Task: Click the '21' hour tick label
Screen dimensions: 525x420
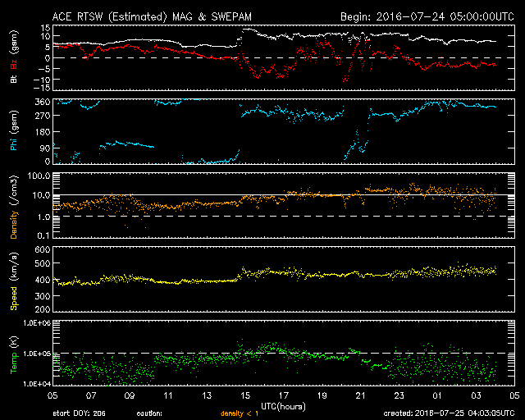Action: [x=361, y=395]
